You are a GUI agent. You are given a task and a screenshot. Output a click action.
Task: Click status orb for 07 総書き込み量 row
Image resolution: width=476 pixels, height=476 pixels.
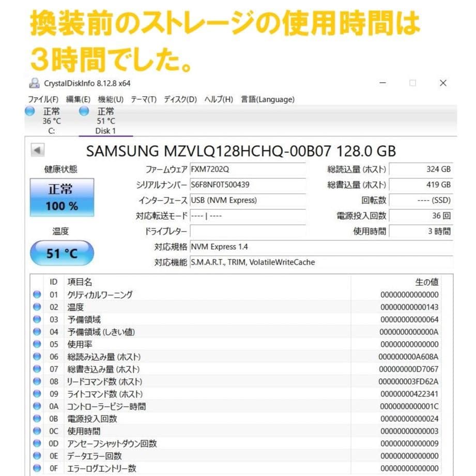pyautogui.click(x=37, y=369)
